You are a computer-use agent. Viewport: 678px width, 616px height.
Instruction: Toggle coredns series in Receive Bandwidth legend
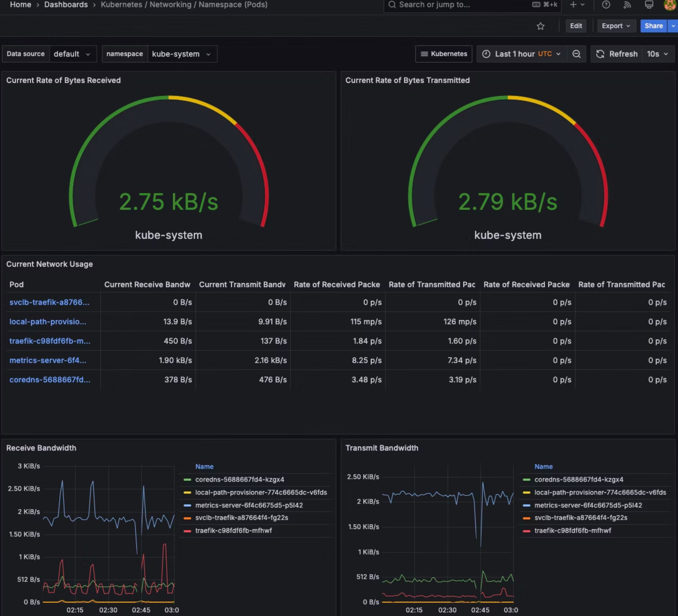240,479
